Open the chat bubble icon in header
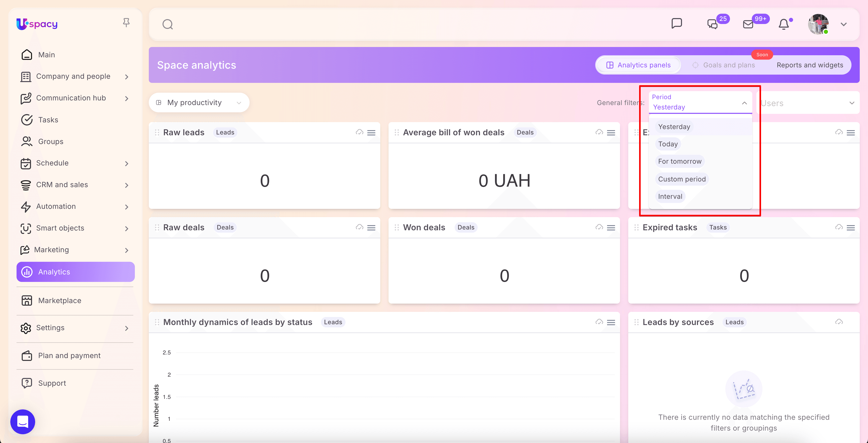Screen dimensions: 868x443 click(x=677, y=23)
